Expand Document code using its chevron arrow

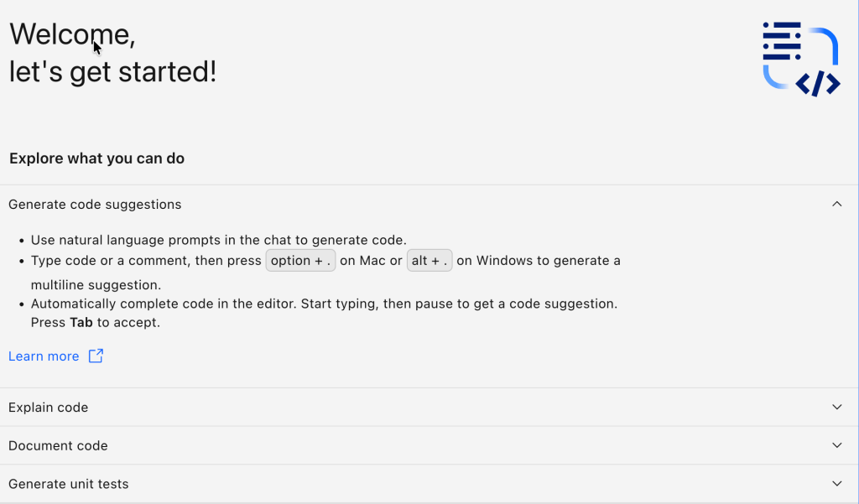(x=836, y=446)
